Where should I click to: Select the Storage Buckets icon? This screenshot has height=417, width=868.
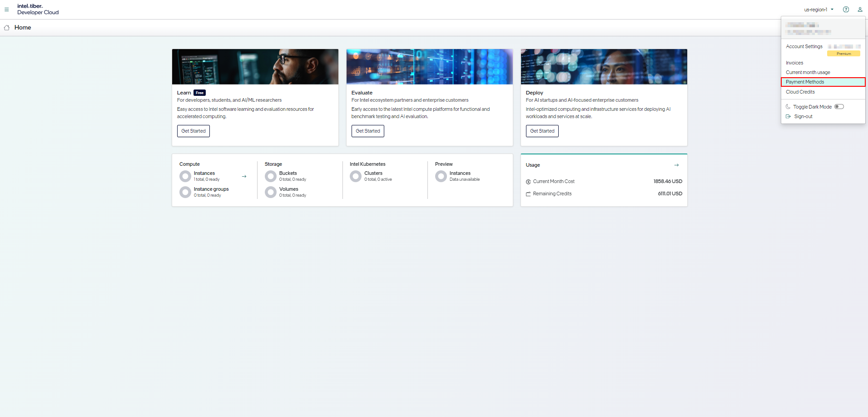(x=271, y=176)
